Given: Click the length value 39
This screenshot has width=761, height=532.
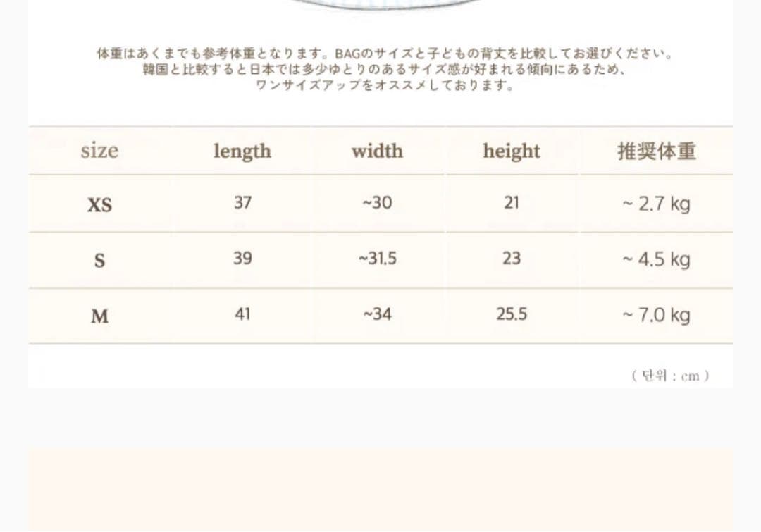Looking at the screenshot, I should click(x=242, y=259).
